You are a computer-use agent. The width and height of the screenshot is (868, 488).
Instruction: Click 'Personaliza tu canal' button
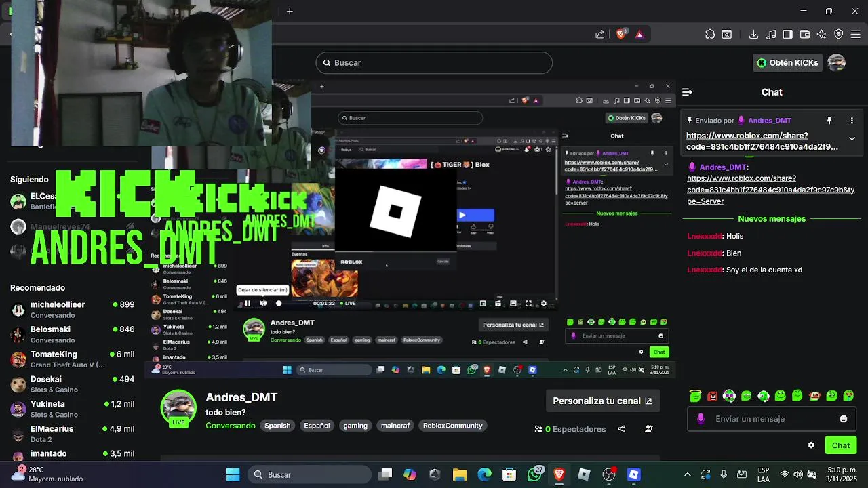coord(602,401)
